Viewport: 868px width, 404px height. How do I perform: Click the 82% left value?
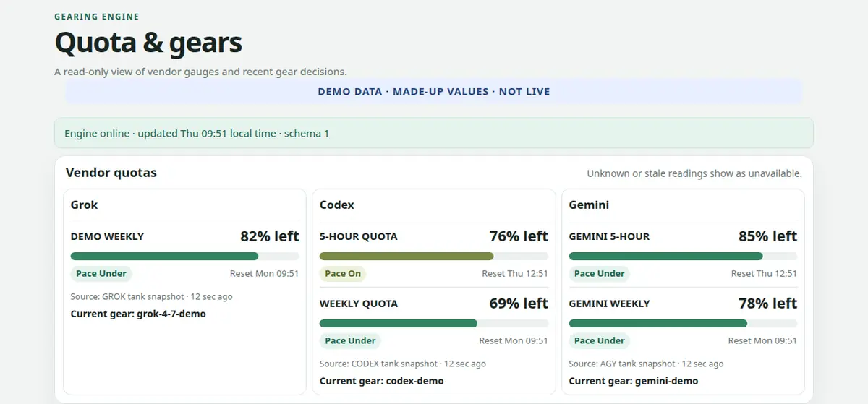(270, 236)
